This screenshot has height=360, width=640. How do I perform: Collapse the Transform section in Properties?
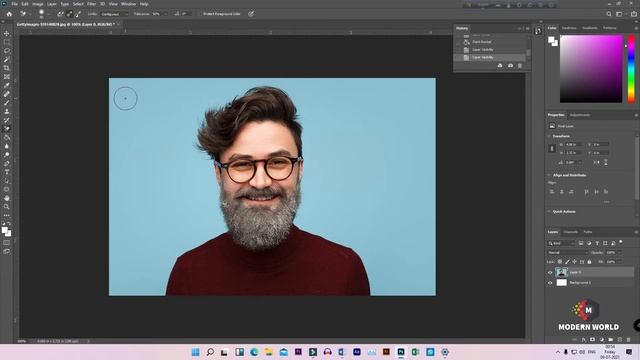(549, 136)
